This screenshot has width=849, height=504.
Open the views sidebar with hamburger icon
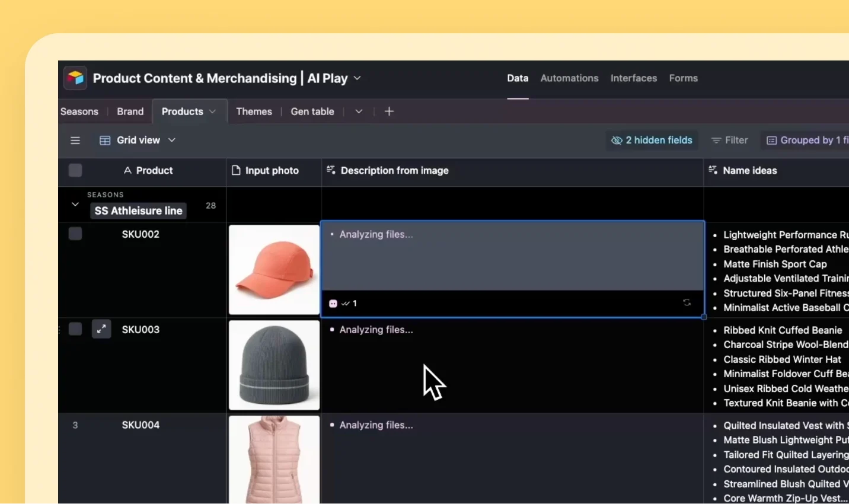click(75, 140)
